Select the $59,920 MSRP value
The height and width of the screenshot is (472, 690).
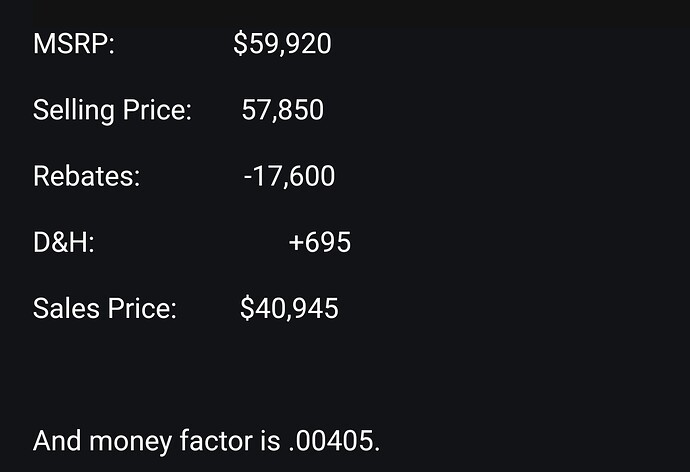click(282, 44)
